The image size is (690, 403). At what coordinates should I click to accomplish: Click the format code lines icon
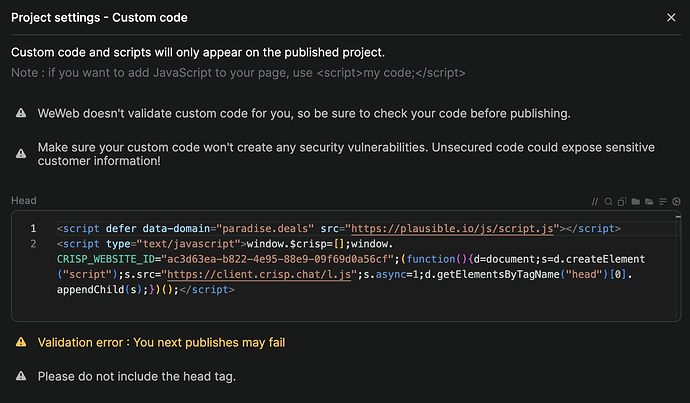coord(662,202)
